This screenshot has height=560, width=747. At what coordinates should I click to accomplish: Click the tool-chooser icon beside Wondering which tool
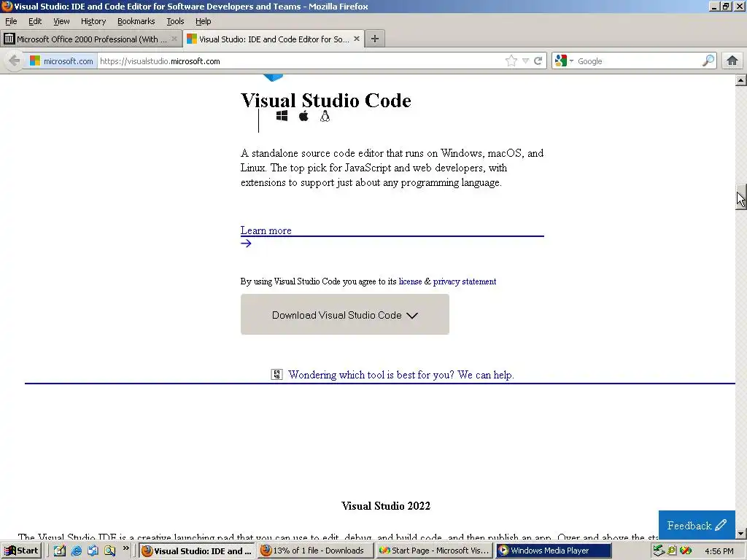coord(276,374)
